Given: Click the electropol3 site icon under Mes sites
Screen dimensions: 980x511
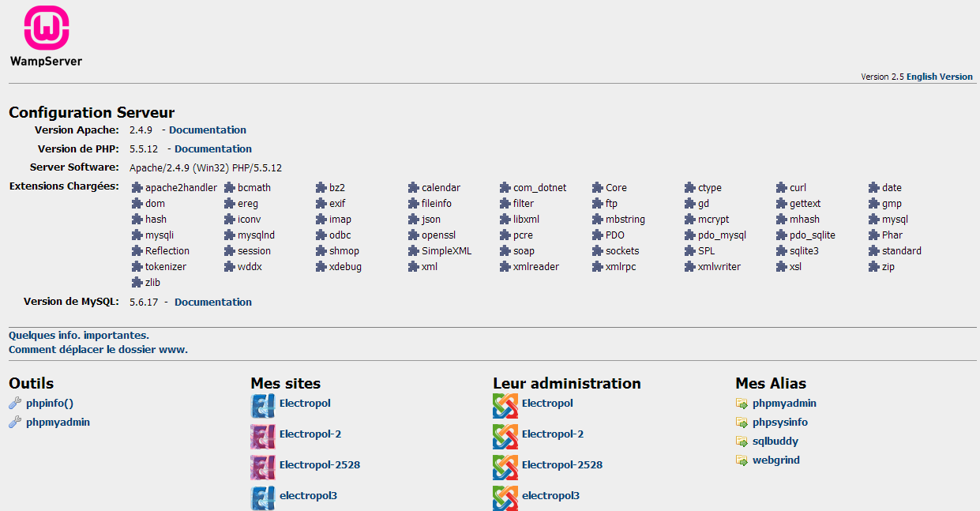Looking at the screenshot, I should tap(263, 498).
